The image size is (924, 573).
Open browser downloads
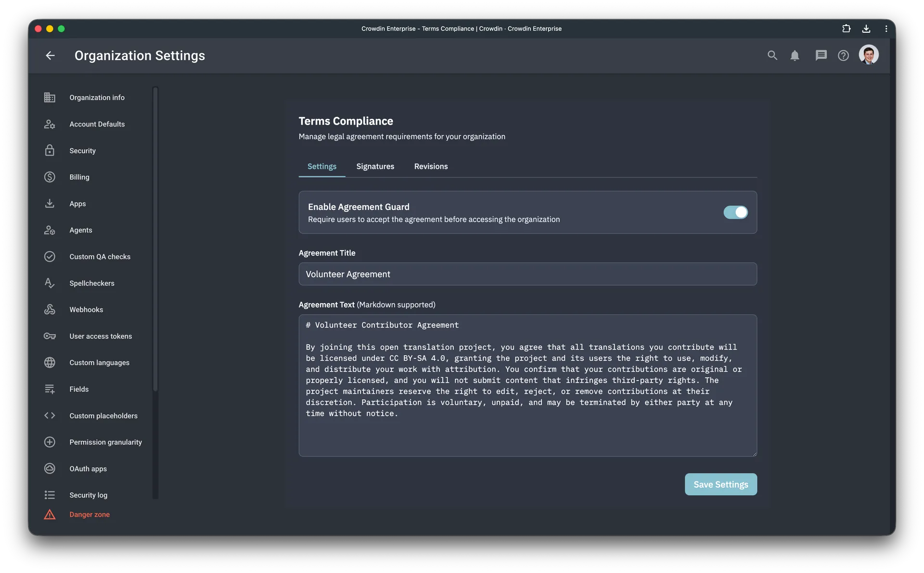click(866, 28)
